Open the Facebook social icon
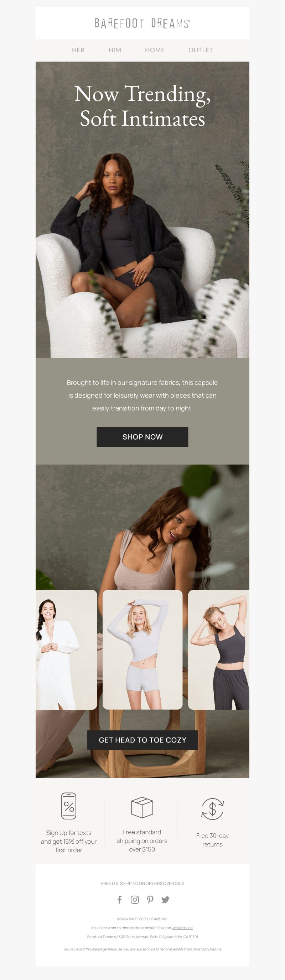 (119, 899)
